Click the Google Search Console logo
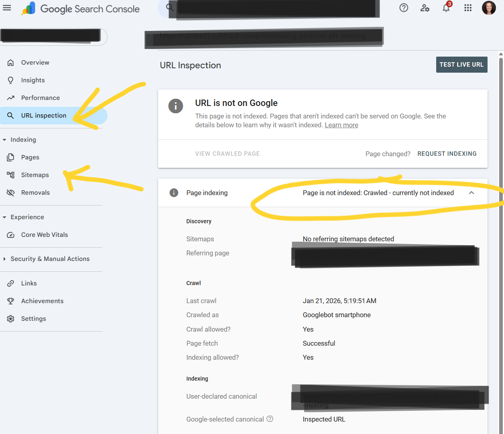The height and width of the screenshot is (434, 504). (x=81, y=8)
